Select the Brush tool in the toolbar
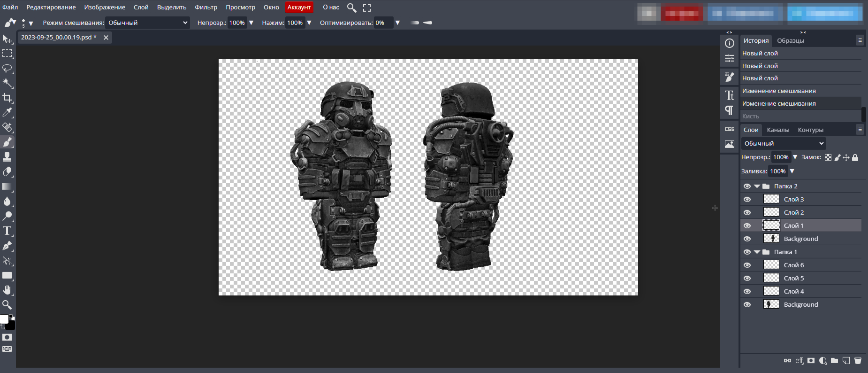The image size is (868, 373). click(7, 142)
